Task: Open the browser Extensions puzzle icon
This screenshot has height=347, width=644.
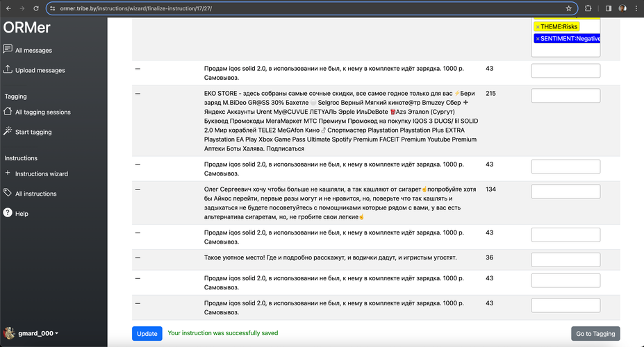Action: 588,8
